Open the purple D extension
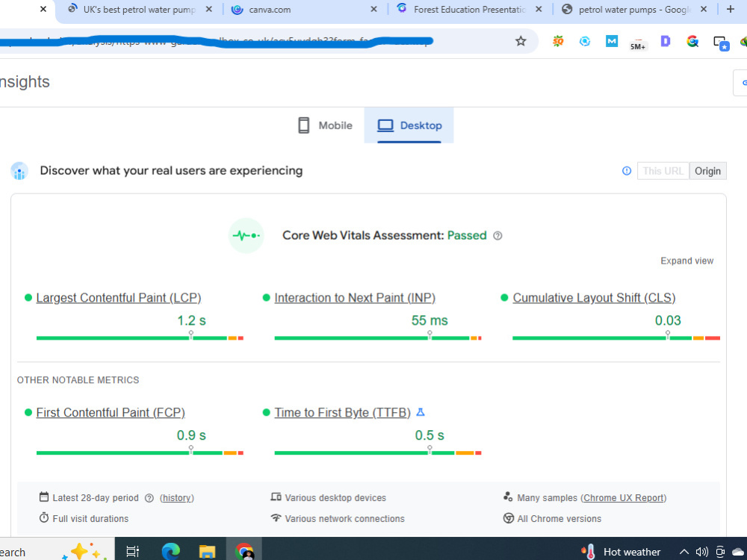This screenshot has width=747, height=560. coord(666,41)
